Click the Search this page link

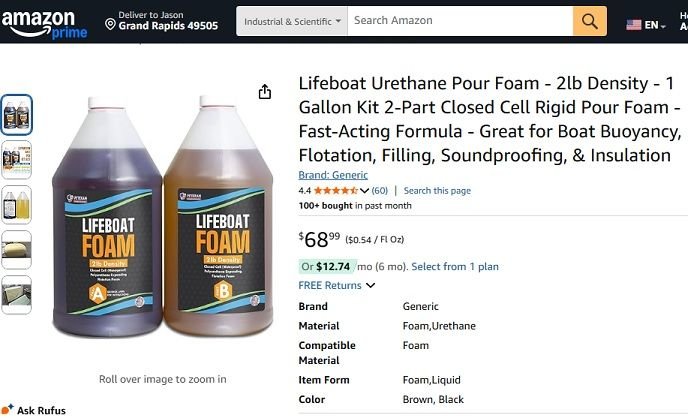point(437,190)
